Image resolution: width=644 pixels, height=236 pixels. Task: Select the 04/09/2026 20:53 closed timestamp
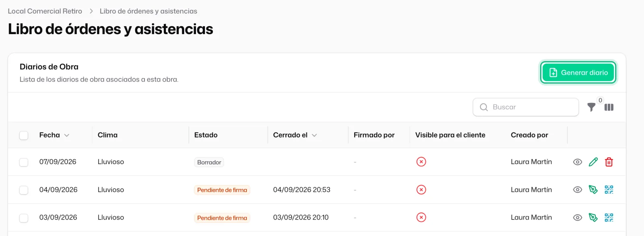(x=301, y=190)
